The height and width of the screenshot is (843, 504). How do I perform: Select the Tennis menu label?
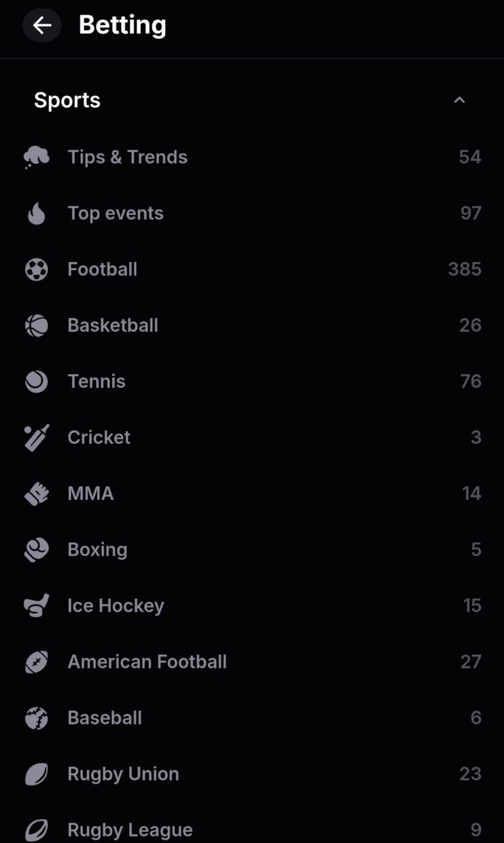pyautogui.click(x=96, y=381)
